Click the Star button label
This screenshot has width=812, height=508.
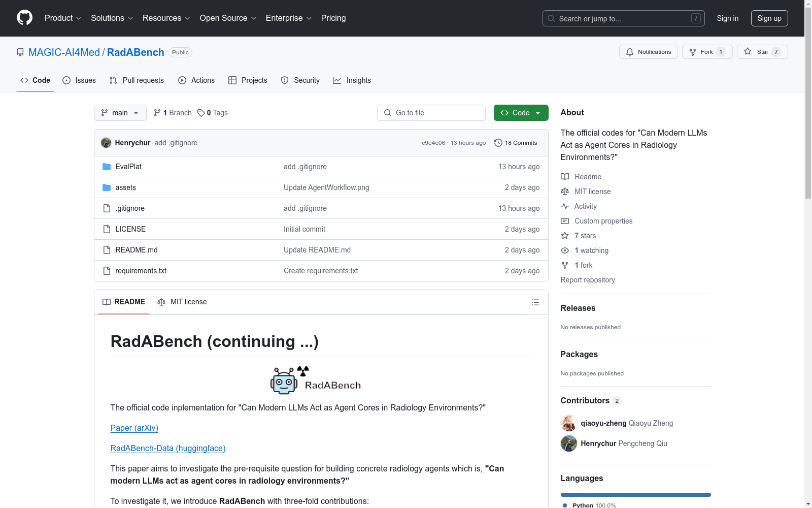[762, 52]
